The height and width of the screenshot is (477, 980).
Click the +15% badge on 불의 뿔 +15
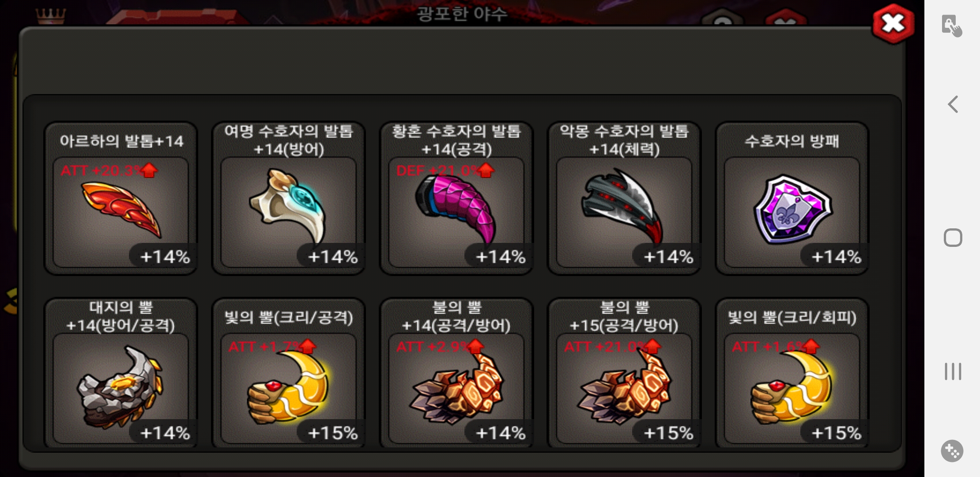click(x=668, y=433)
